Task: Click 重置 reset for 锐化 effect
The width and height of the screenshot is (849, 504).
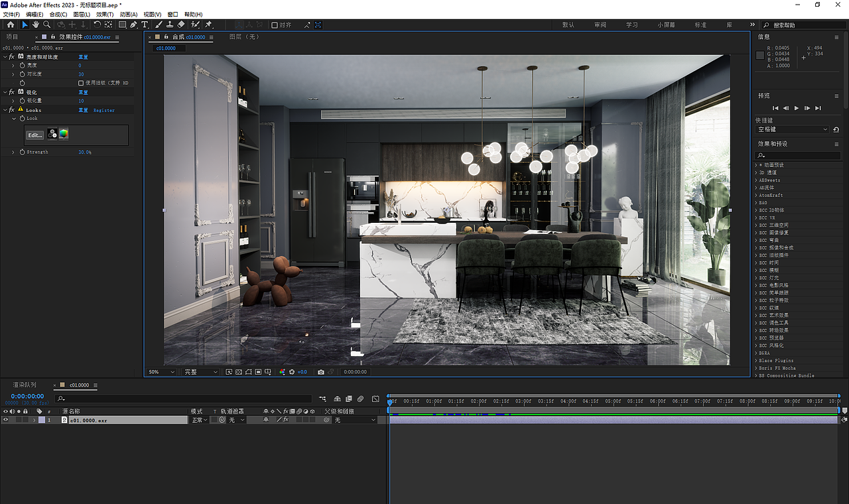Action: (x=83, y=92)
